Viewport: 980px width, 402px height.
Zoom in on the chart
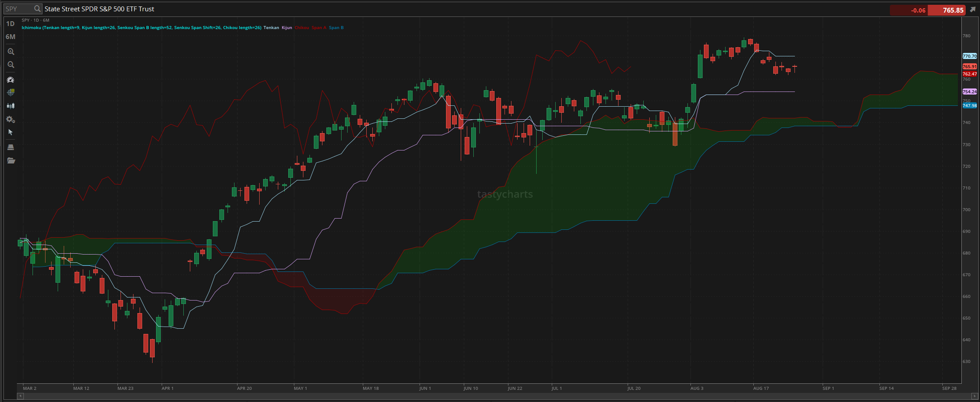point(11,52)
